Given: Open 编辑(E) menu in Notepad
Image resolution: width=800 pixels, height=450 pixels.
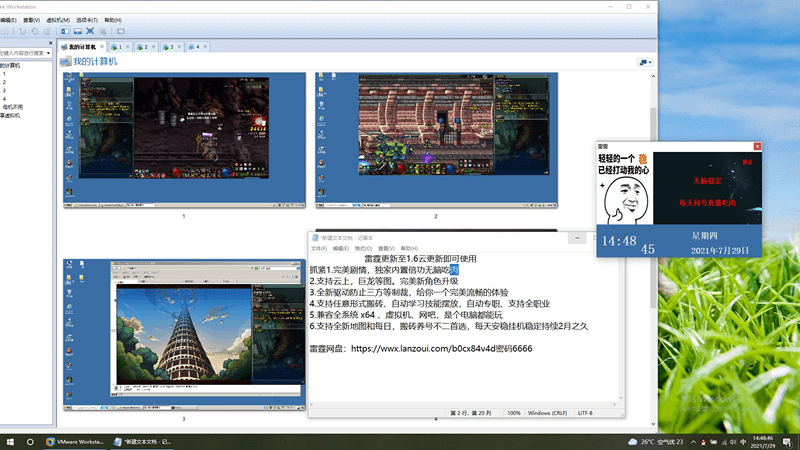Looking at the screenshot, I should (340, 248).
